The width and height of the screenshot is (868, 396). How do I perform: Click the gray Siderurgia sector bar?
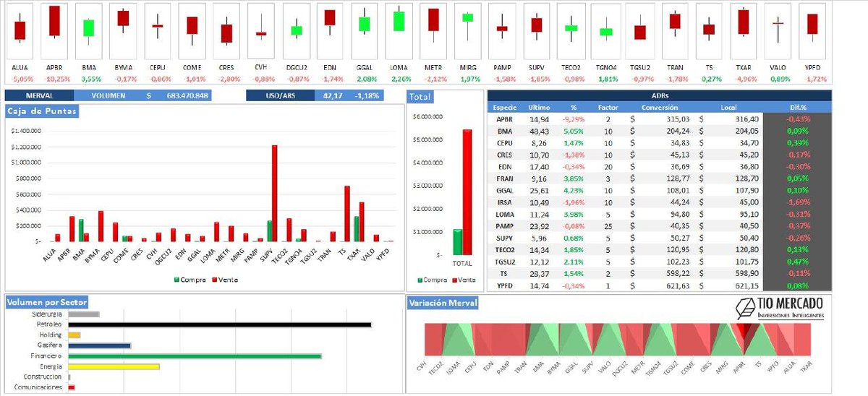pyautogui.click(x=83, y=314)
